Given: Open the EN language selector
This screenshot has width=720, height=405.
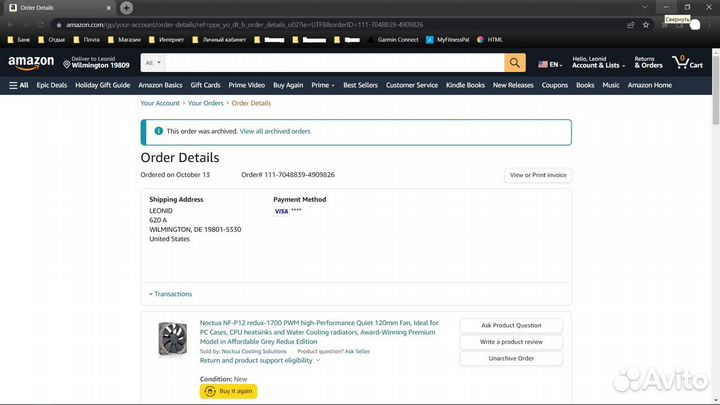Looking at the screenshot, I should [x=549, y=64].
